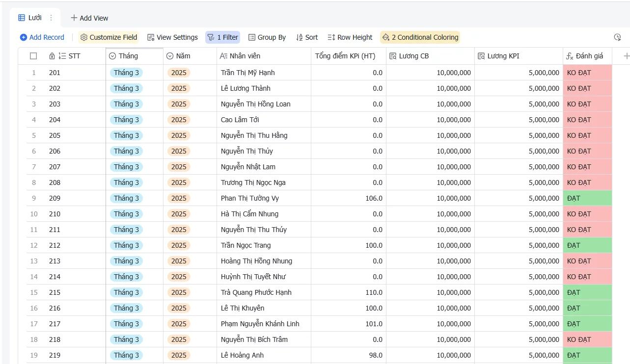Click Tháng 3 tag in STT 205 row

(x=126, y=135)
